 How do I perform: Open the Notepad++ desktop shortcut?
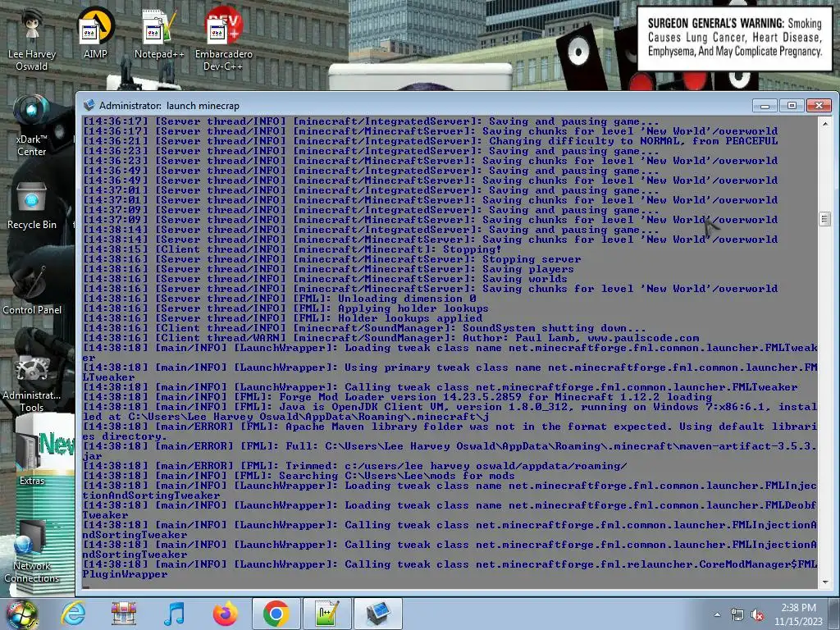click(x=159, y=33)
